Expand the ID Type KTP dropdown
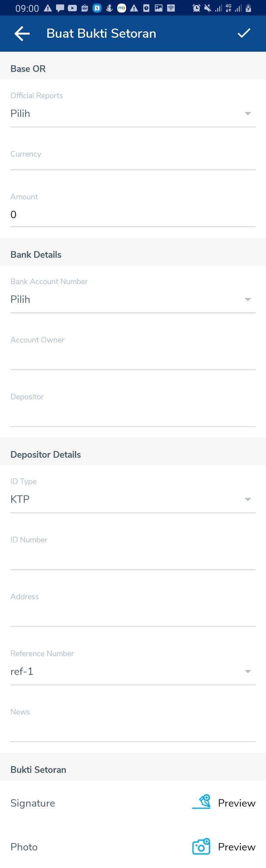 click(x=133, y=499)
